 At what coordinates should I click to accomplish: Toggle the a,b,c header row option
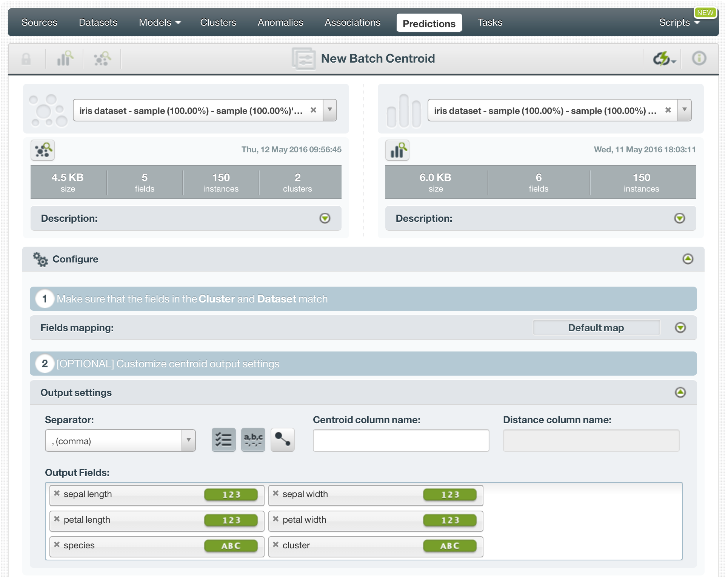pos(253,440)
